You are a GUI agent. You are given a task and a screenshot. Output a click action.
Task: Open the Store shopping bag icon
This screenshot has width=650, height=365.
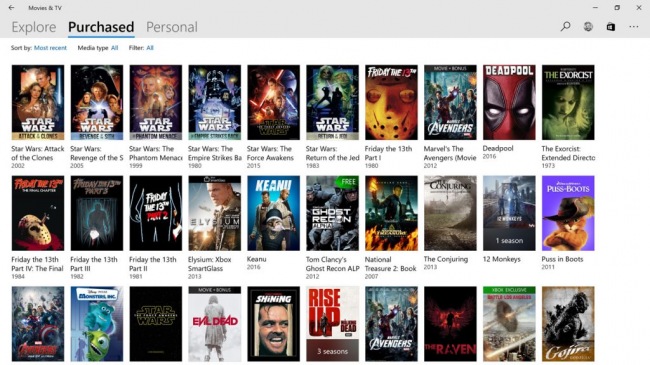611,27
